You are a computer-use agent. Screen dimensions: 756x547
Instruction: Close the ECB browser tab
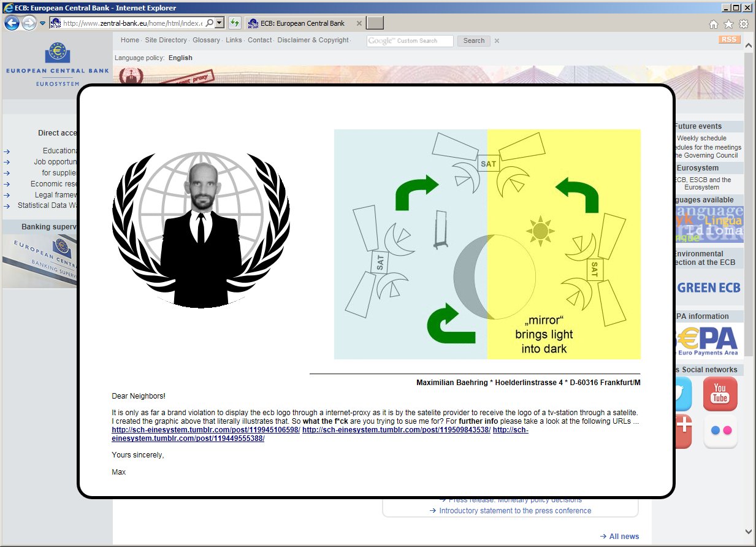click(x=359, y=23)
